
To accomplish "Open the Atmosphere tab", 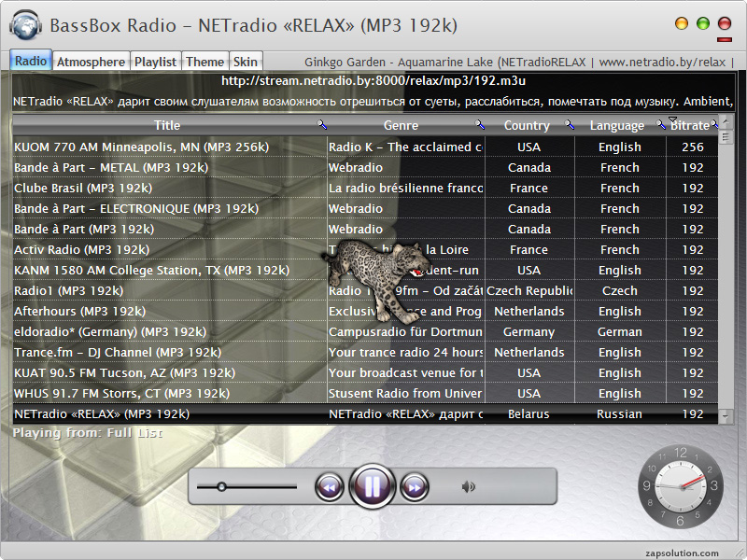I will point(91,62).
